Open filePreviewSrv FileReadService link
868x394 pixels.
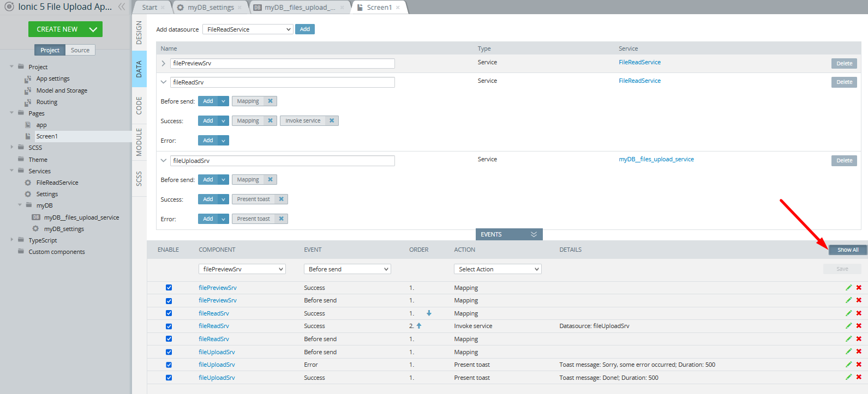[639, 62]
